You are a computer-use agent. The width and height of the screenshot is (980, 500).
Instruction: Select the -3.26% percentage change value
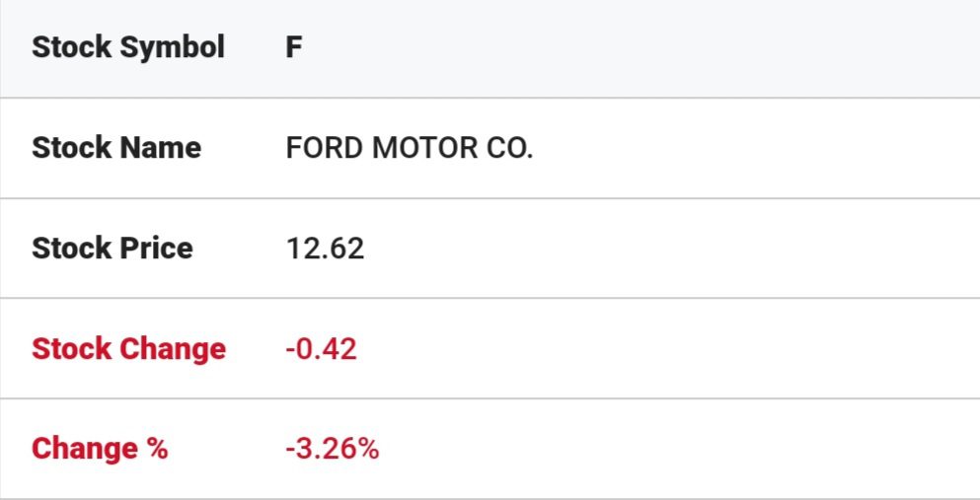pos(333,449)
